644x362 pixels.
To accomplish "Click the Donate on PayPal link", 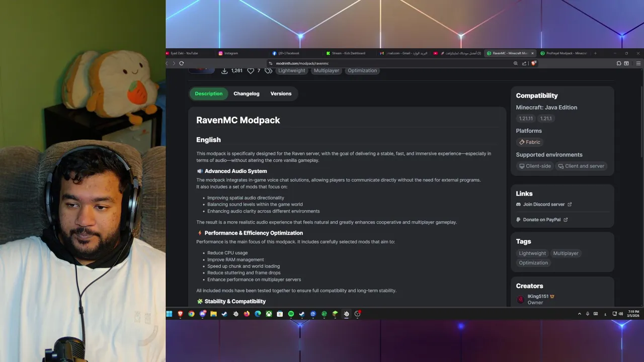I will [542, 220].
